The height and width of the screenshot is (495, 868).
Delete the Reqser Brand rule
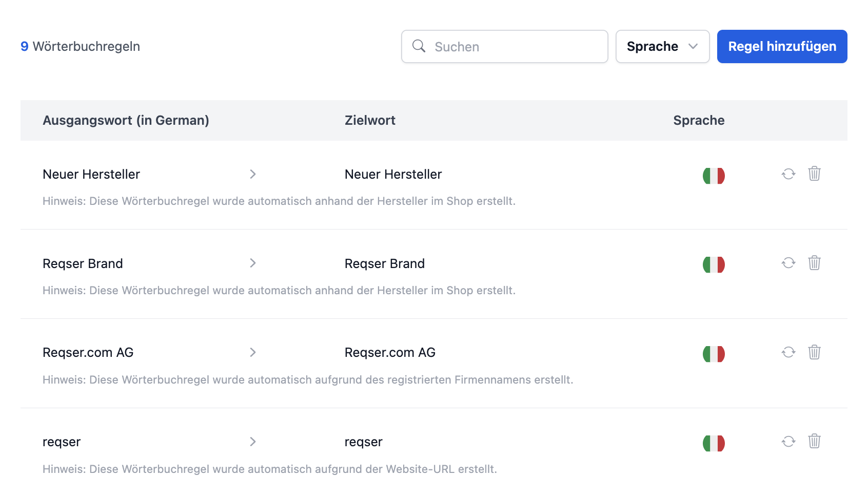click(815, 263)
